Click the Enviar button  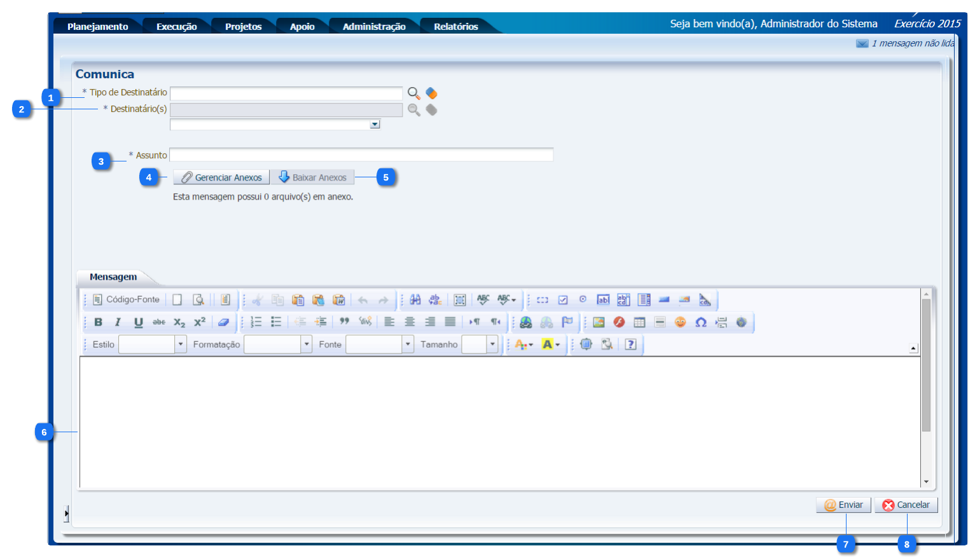pyautogui.click(x=843, y=505)
